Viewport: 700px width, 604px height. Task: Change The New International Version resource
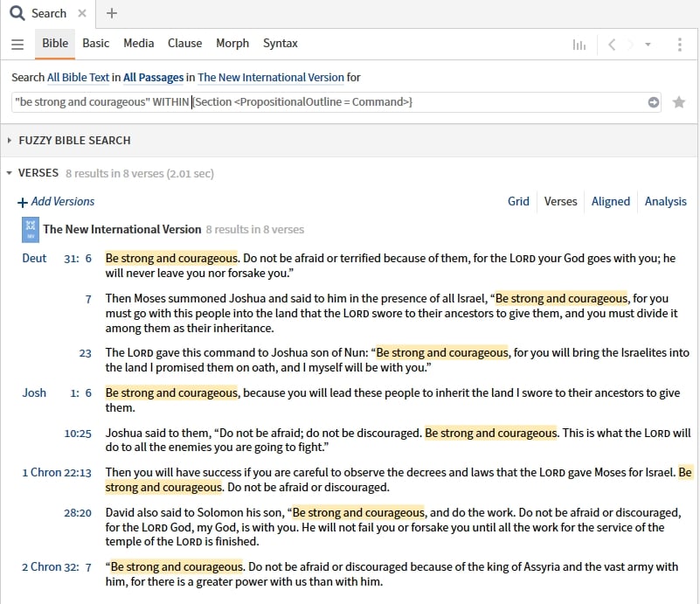click(271, 77)
